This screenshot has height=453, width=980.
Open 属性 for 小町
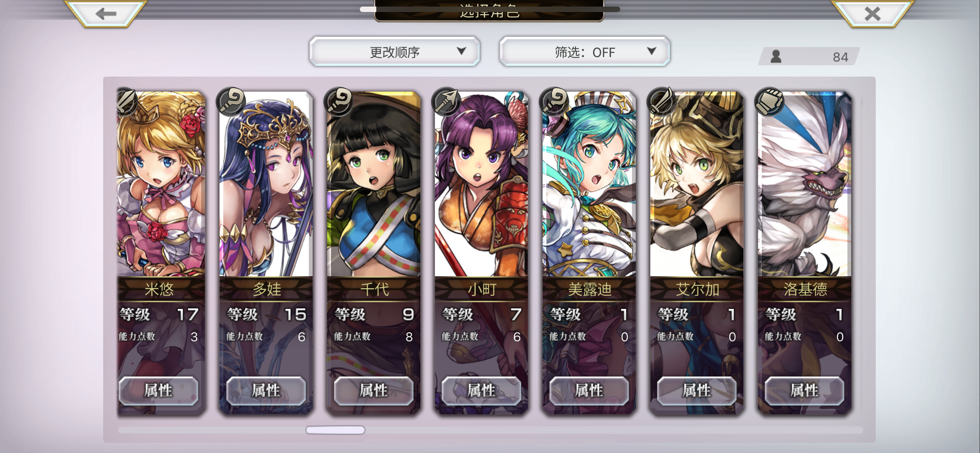point(482,391)
